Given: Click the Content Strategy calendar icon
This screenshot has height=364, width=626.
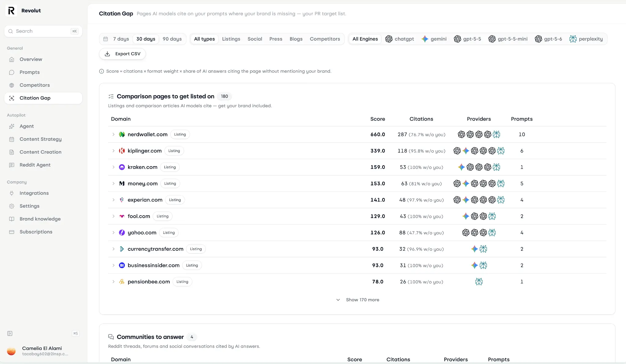Looking at the screenshot, I should click(12, 139).
